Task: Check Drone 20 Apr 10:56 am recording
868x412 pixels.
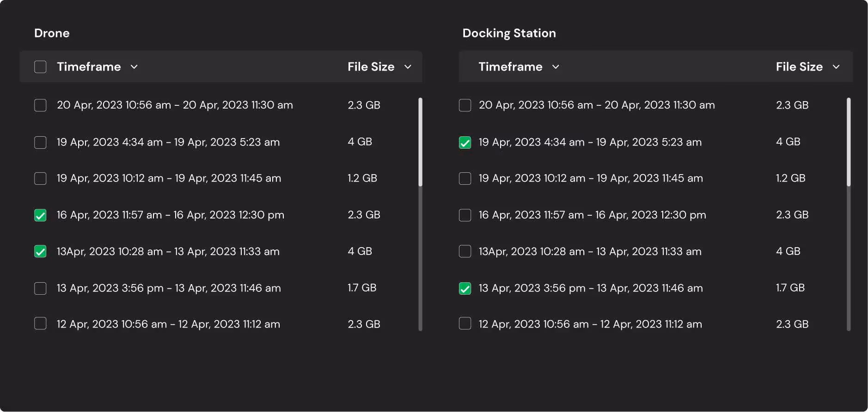Action: point(40,105)
